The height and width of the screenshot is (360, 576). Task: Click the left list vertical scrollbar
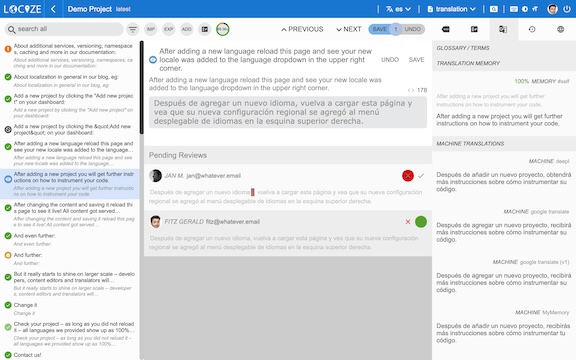pos(142,87)
